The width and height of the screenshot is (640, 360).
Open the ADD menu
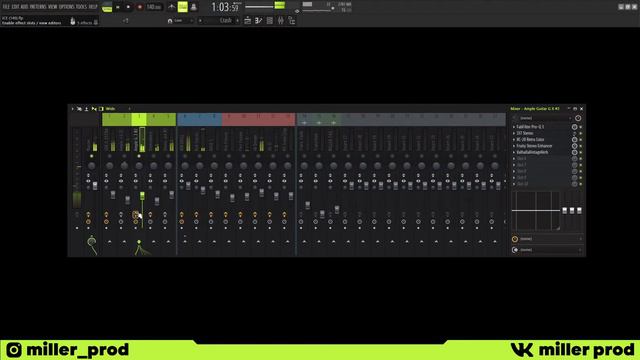click(24, 7)
